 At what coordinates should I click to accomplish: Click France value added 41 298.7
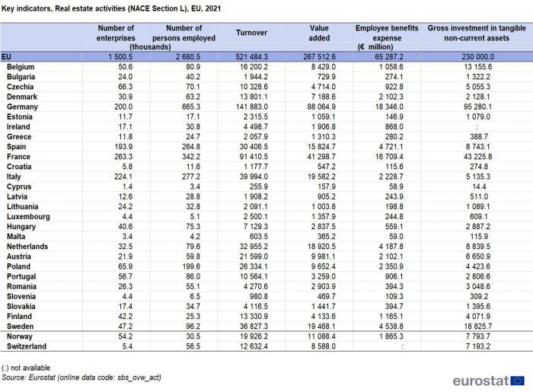point(321,157)
